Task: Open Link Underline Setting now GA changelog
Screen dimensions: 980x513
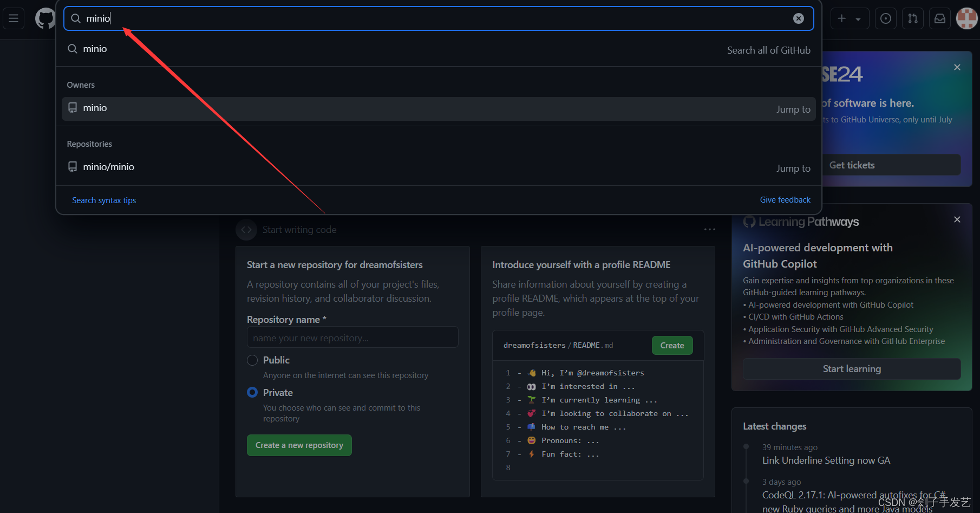Action: [826, 460]
